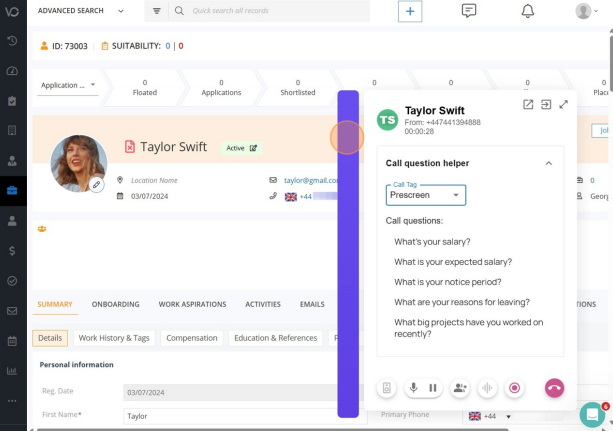Show more sidebar options ellipsis
The width and height of the screenshot is (613, 431).
pos(12,401)
